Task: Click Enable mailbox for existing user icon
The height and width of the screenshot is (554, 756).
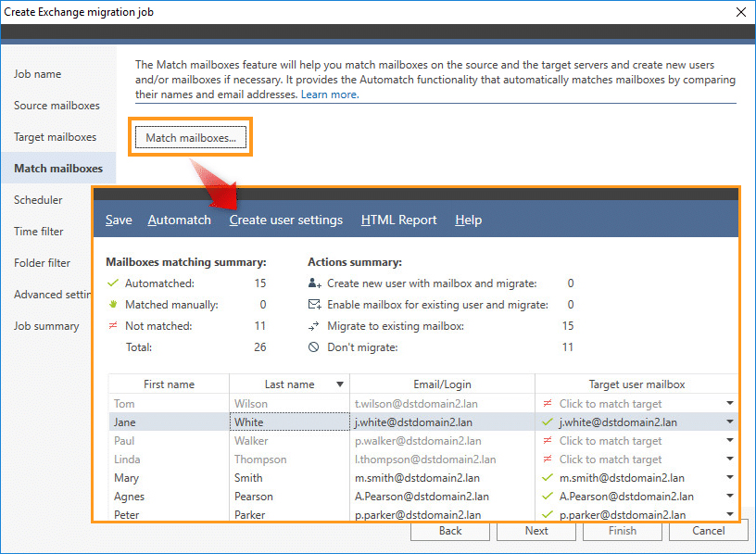Action: coord(314,304)
